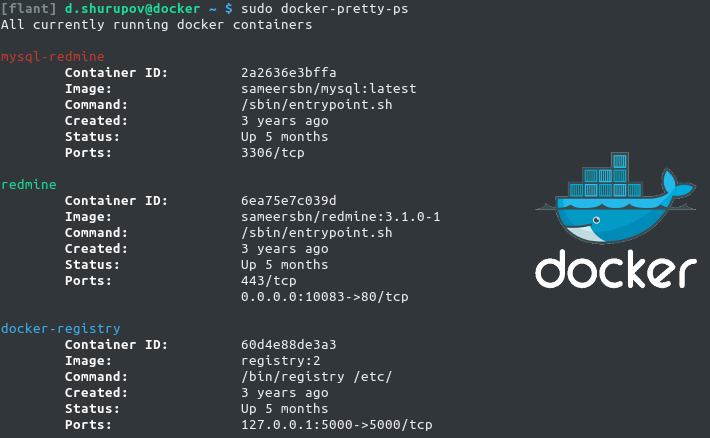Click the command text 'sudo docker-pretty-ps'
This screenshot has height=438, width=710.
pos(325,9)
